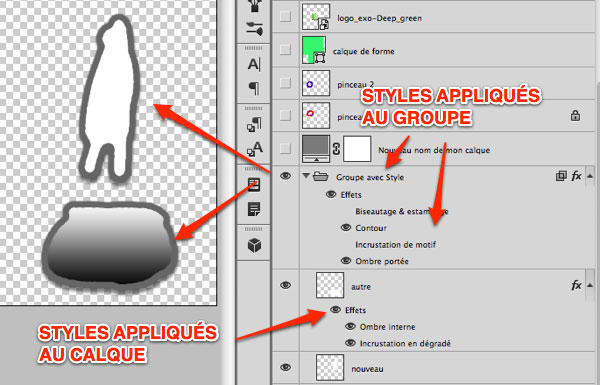Select the white mask thumbnail of Nouveau nom layer
The height and width of the screenshot is (385, 600).
(x=357, y=148)
